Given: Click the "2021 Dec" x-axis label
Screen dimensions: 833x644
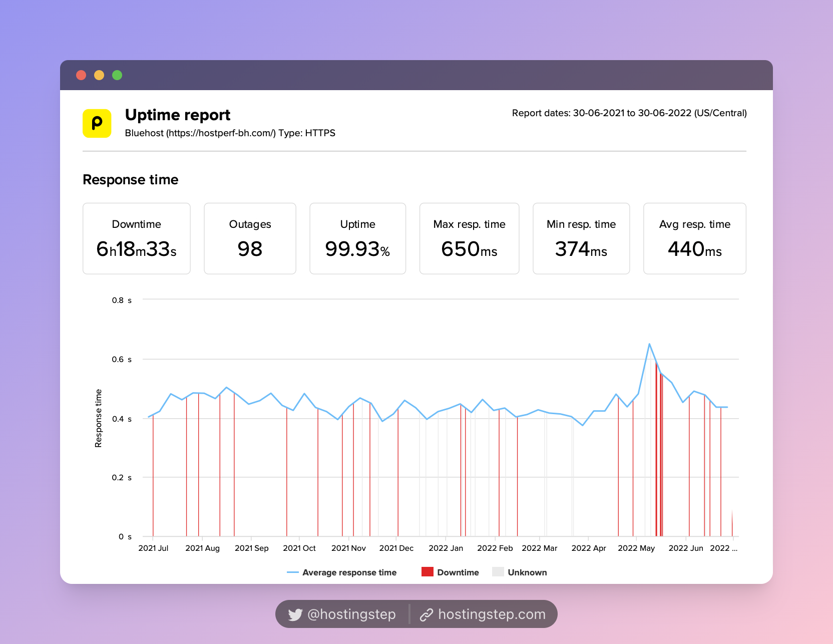Looking at the screenshot, I should coord(396,548).
